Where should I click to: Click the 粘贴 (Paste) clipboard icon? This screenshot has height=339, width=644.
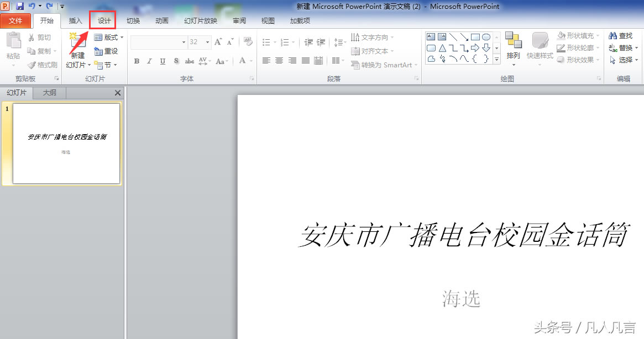[x=13, y=41]
